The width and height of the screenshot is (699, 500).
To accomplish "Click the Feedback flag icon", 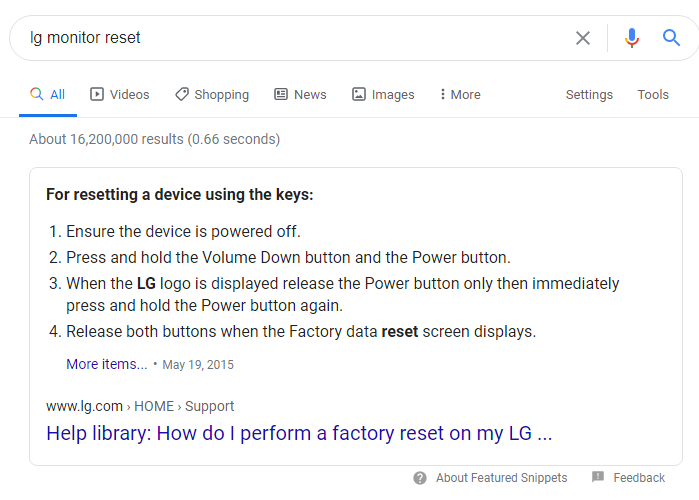I will click(x=598, y=478).
